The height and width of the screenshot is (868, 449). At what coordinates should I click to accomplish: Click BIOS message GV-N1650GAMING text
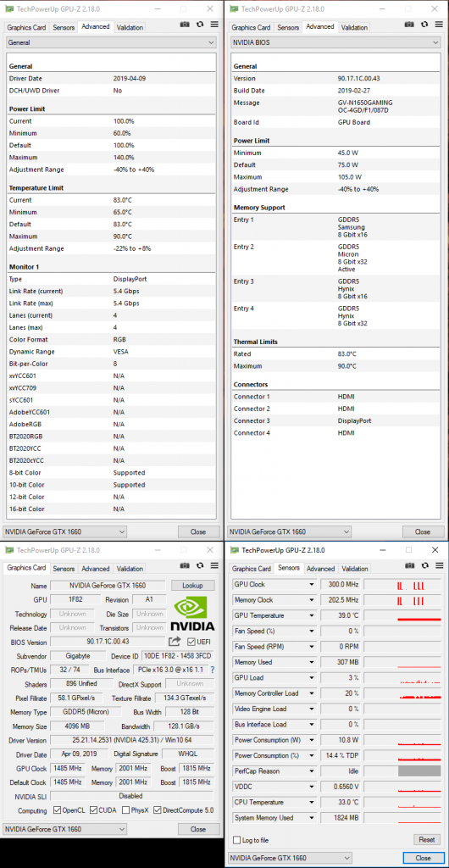(x=365, y=103)
